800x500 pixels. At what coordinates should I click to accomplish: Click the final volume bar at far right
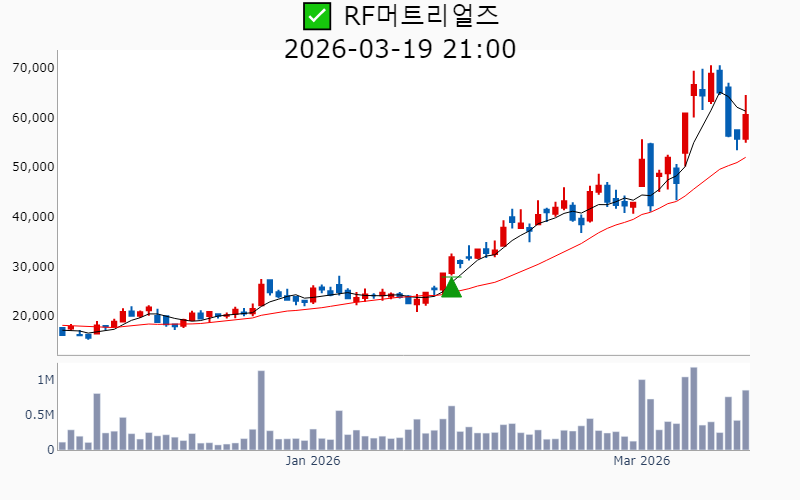click(746, 420)
